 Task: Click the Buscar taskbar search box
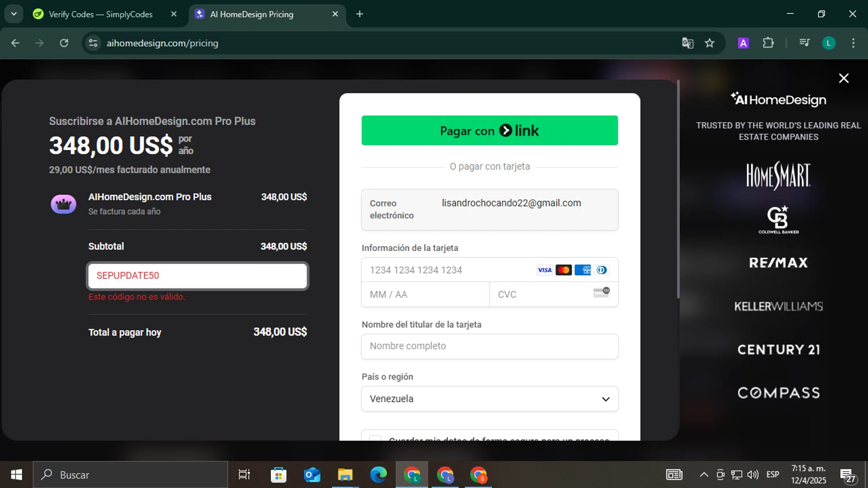pyautogui.click(x=130, y=475)
